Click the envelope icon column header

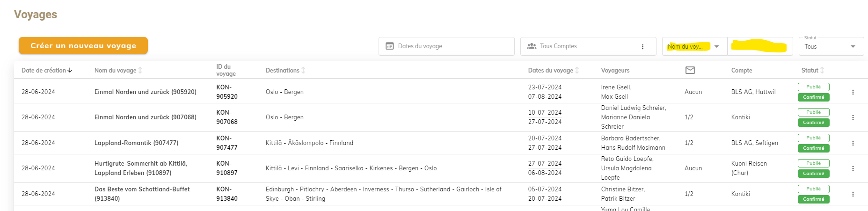(x=690, y=70)
